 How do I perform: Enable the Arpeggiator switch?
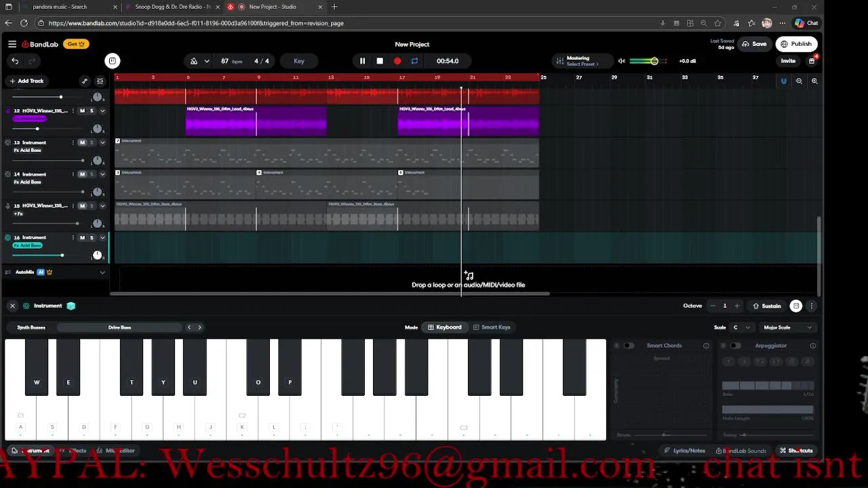coord(735,346)
